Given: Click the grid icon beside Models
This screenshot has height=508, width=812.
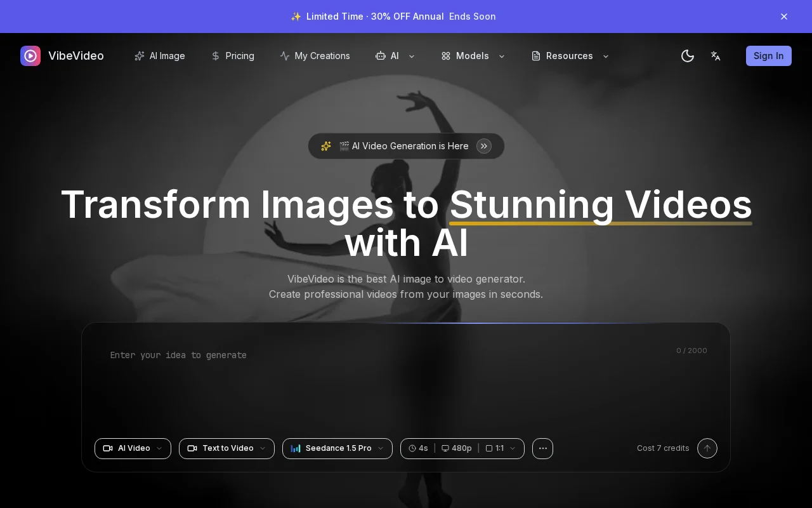Looking at the screenshot, I should tap(446, 56).
